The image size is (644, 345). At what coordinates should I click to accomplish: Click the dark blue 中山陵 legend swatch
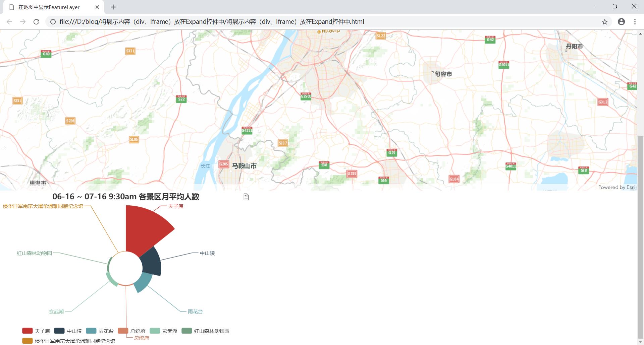59,331
